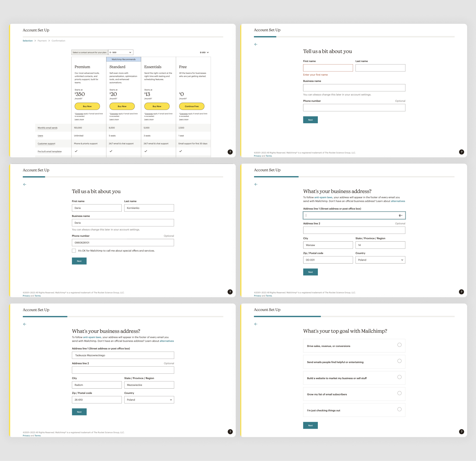Click Standard's pre-built email templates checkmark
This screenshot has height=461, width=476.
[111, 151]
